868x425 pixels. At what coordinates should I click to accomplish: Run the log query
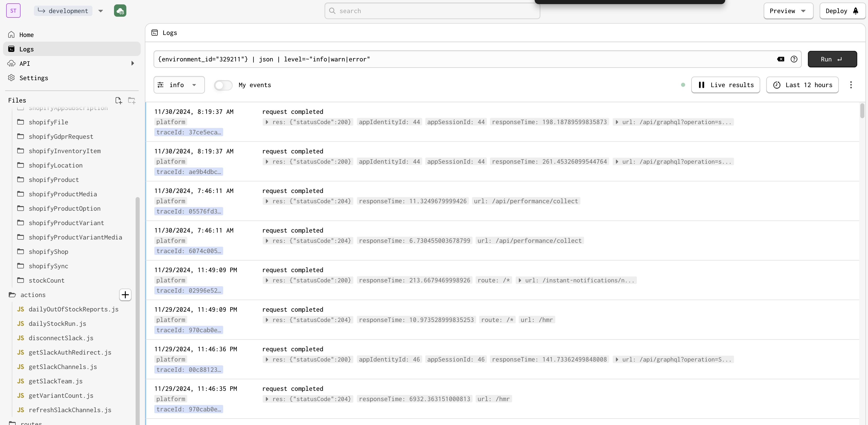(x=832, y=59)
